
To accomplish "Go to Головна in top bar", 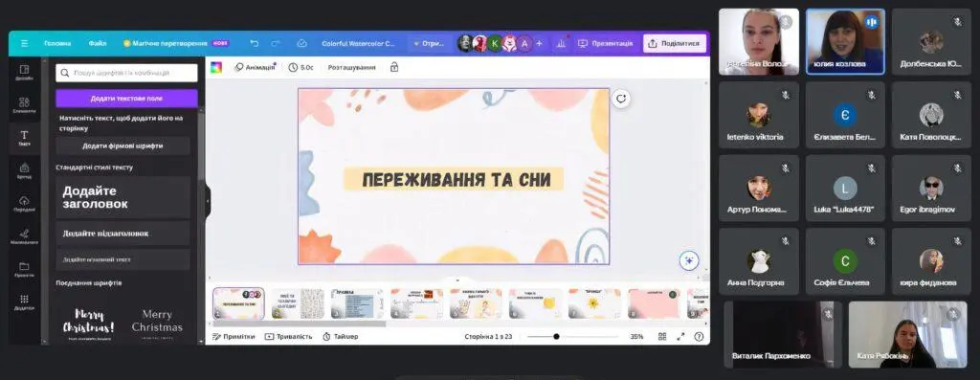I will [57, 44].
